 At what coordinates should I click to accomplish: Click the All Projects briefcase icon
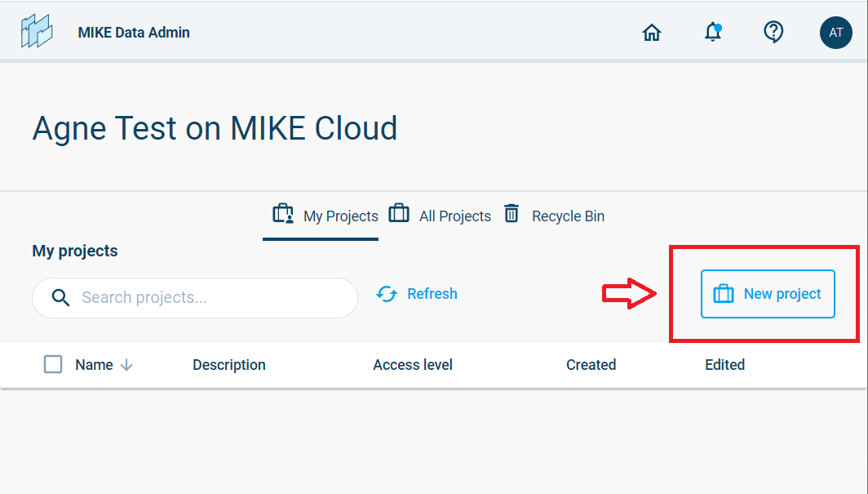point(399,214)
